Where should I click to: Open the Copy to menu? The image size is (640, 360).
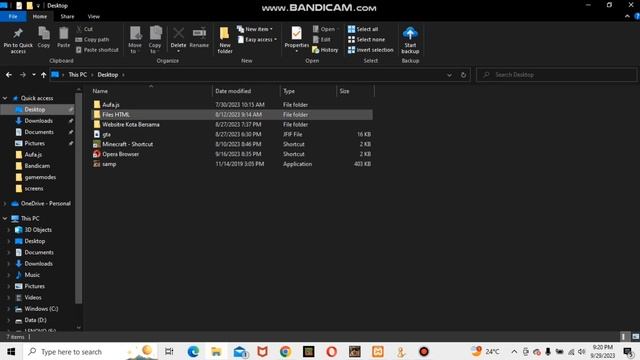155,40
